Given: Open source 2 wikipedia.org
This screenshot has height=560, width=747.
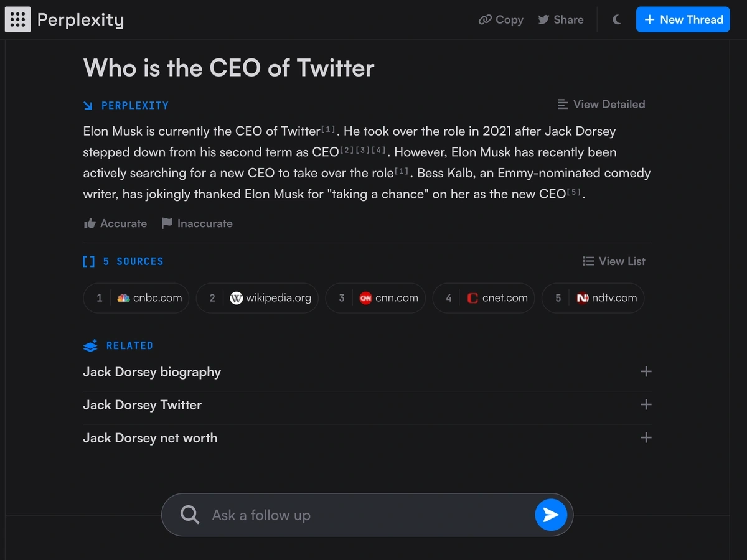Looking at the screenshot, I should click(x=258, y=298).
